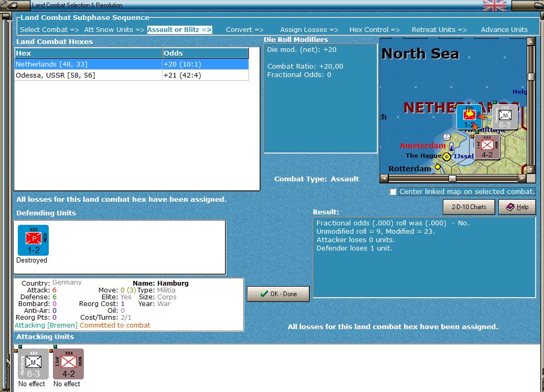
Task: Click the +21 (42:4) odds cell
Action: tap(205, 75)
